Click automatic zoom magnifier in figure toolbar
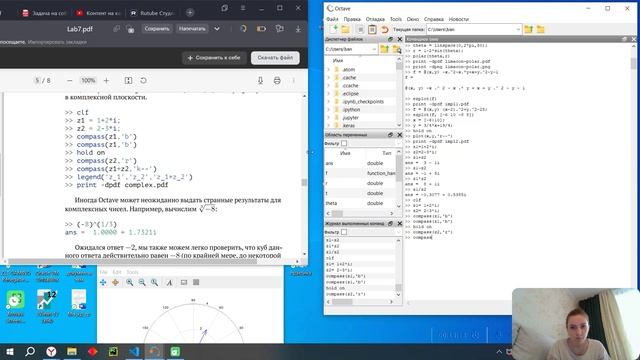 154,282
